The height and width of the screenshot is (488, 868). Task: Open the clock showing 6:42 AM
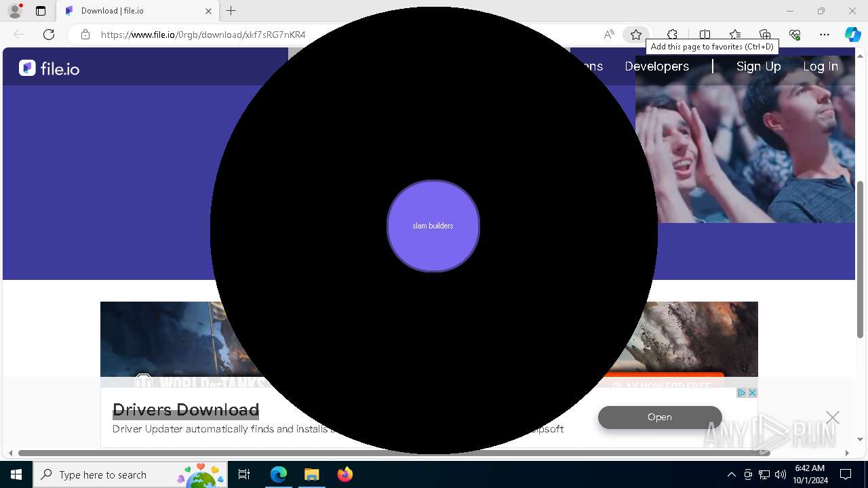[x=810, y=474]
